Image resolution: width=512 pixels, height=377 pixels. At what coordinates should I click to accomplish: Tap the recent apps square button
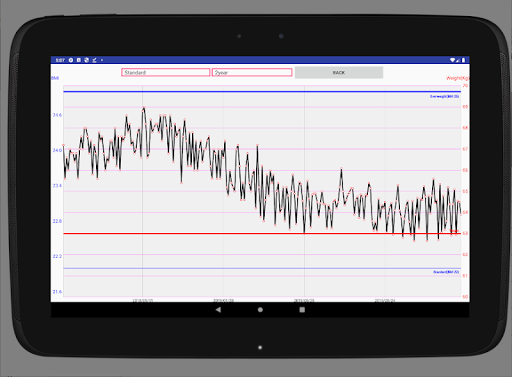[302, 310]
